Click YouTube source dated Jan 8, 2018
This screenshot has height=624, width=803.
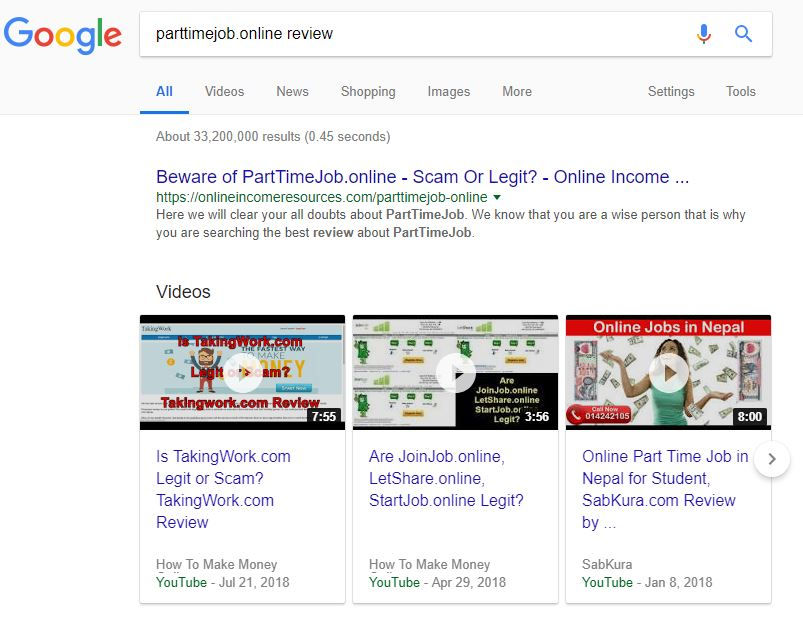pyautogui.click(x=607, y=583)
